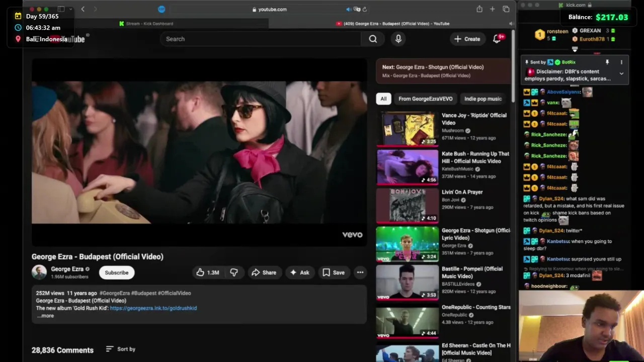Open the Ask AI button

click(300, 273)
